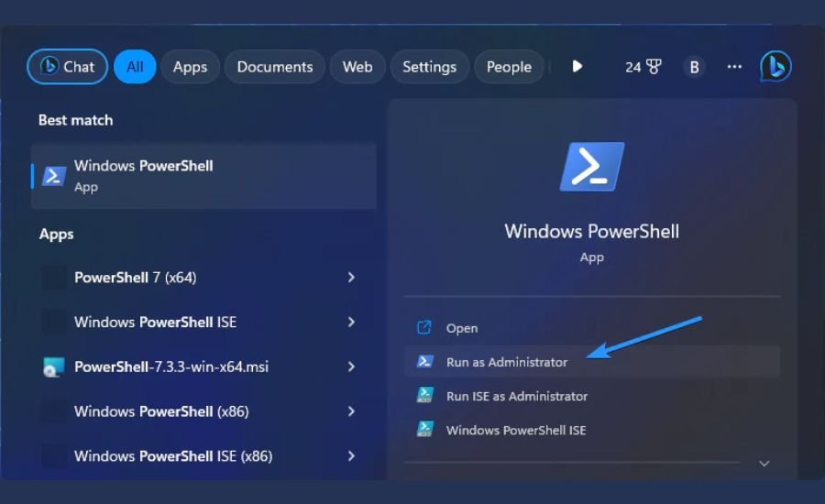Switch to the Apps filter tab
825x504 pixels.
point(190,67)
